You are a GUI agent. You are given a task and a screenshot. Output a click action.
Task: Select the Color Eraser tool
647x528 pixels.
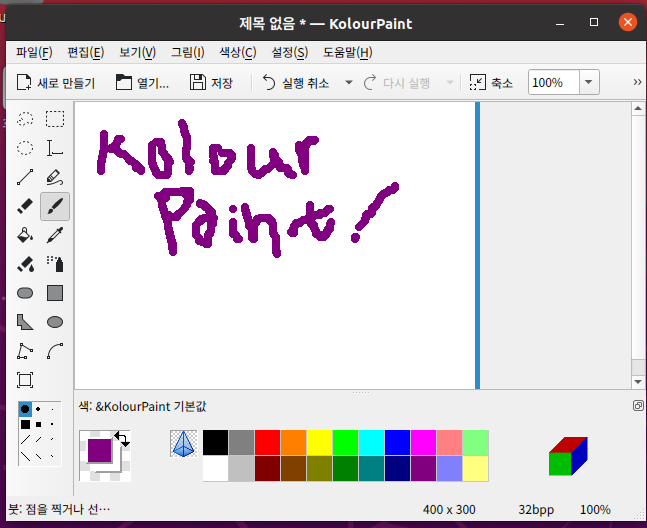tap(25, 264)
